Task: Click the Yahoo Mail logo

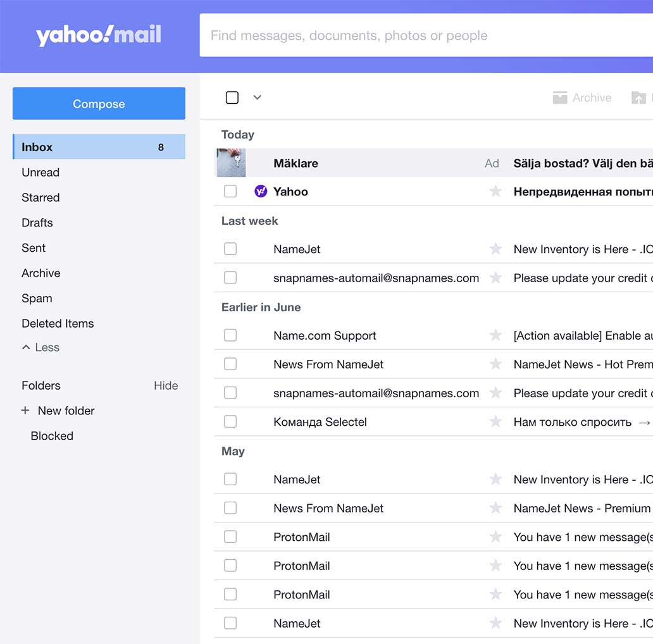Action: tap(98, 35)
